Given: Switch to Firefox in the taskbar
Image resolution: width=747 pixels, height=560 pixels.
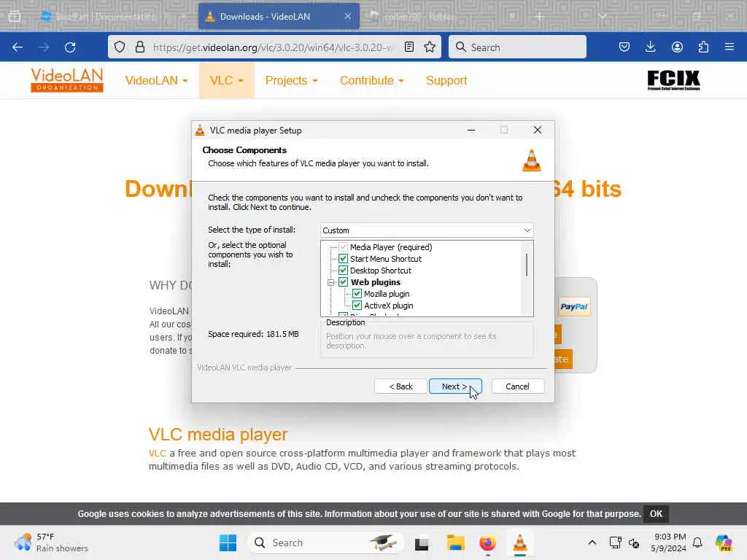Looking at the screenshot, I should 487,542.
